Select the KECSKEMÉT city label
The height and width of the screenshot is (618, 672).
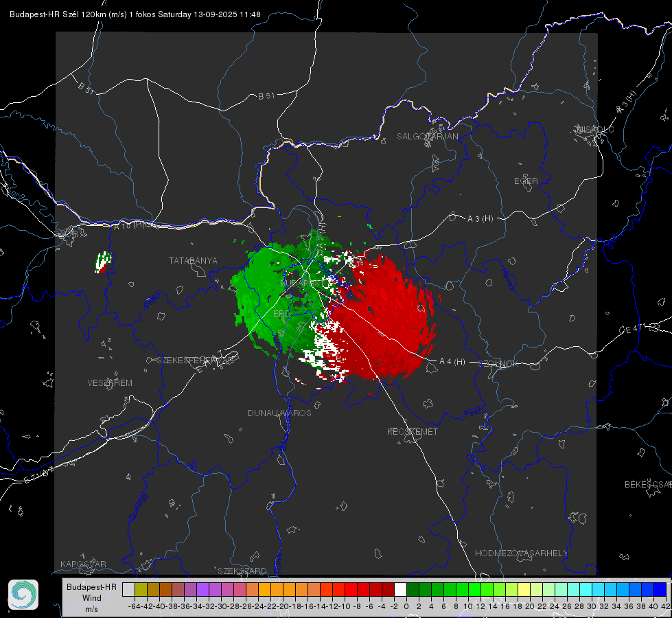pyautogui.click(x=413, y=431)
